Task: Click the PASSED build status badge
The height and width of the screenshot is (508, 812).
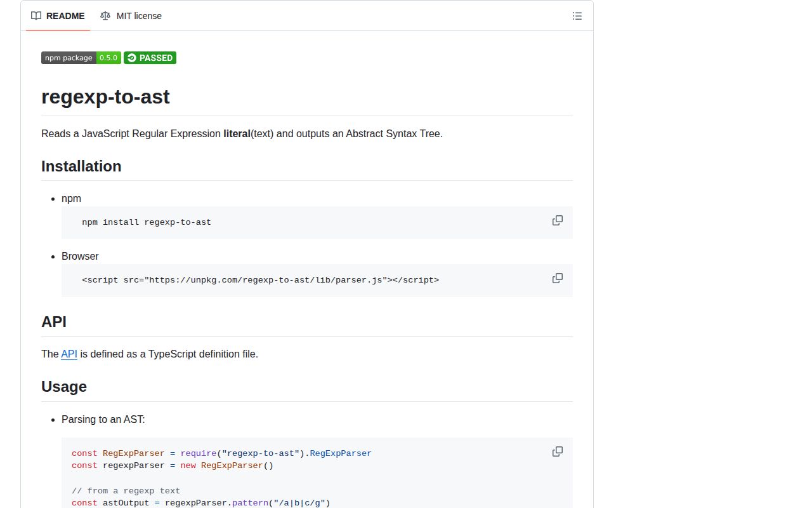Action: pyautogui.click(x=150, y=58)
